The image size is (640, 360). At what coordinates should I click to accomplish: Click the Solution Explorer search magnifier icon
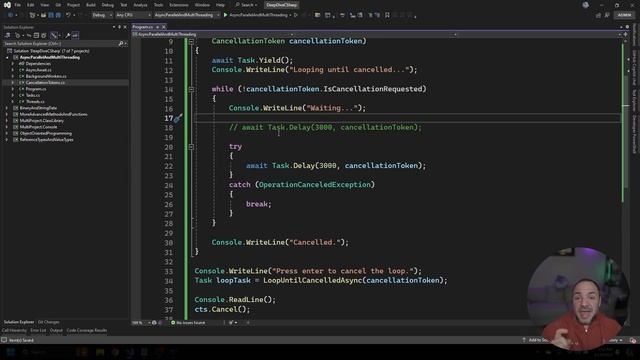(120, 43)
